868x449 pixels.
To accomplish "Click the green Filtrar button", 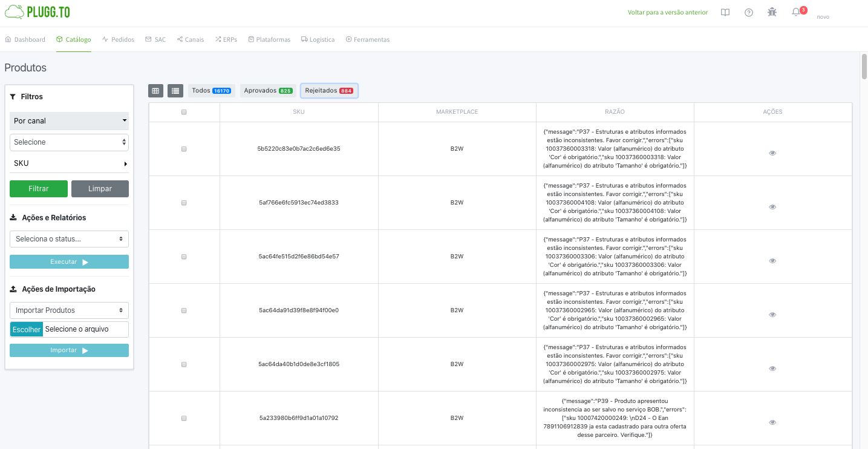I will (38, 188).
